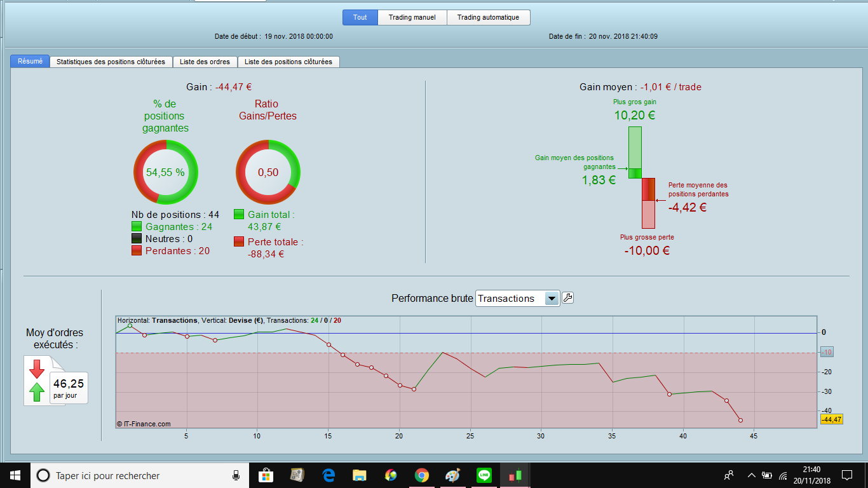Open the Transactions dropdown for Performance brute
868x488 pixels.
517,299
